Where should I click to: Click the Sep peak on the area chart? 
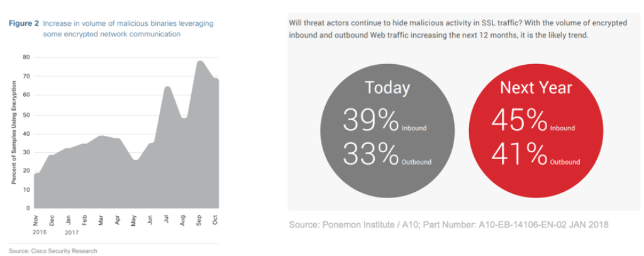(200, 62)
